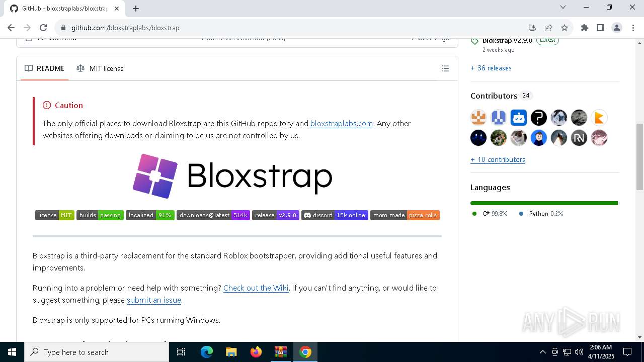This screenshot has width=644, height=362.
Task: Click the discord 15k online badge
Action: click(335, 215)
